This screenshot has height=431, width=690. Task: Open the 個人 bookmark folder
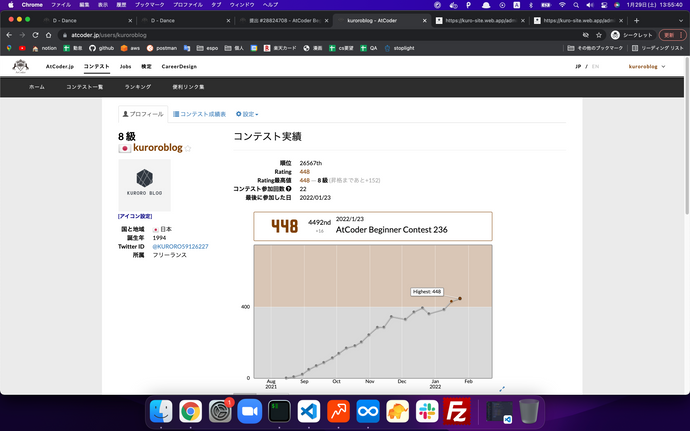[234, 48]
